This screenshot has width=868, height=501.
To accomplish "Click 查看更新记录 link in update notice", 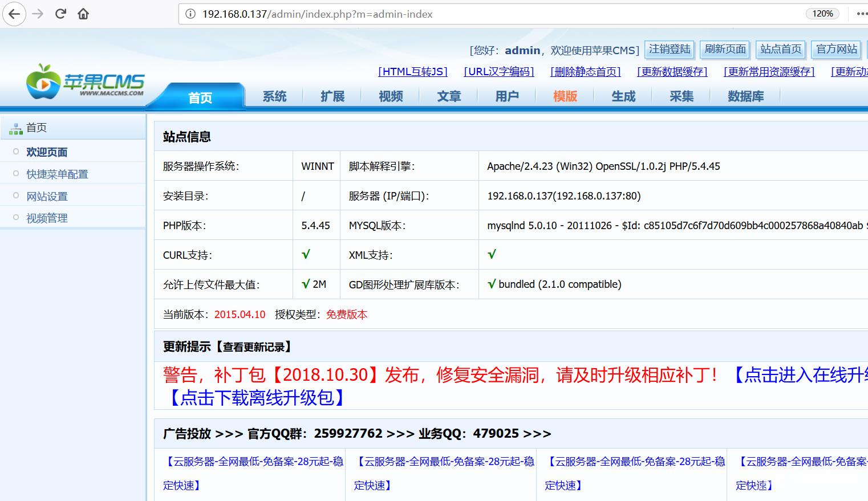I will tap(254, 347).
